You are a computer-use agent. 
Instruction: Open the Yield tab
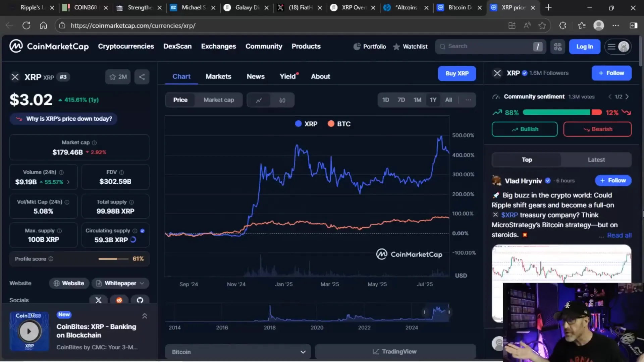[x=288, y=76]
